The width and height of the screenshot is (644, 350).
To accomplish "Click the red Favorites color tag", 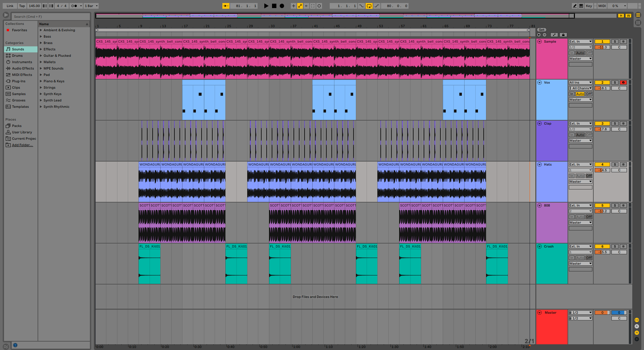I will [x=8, y=30].
